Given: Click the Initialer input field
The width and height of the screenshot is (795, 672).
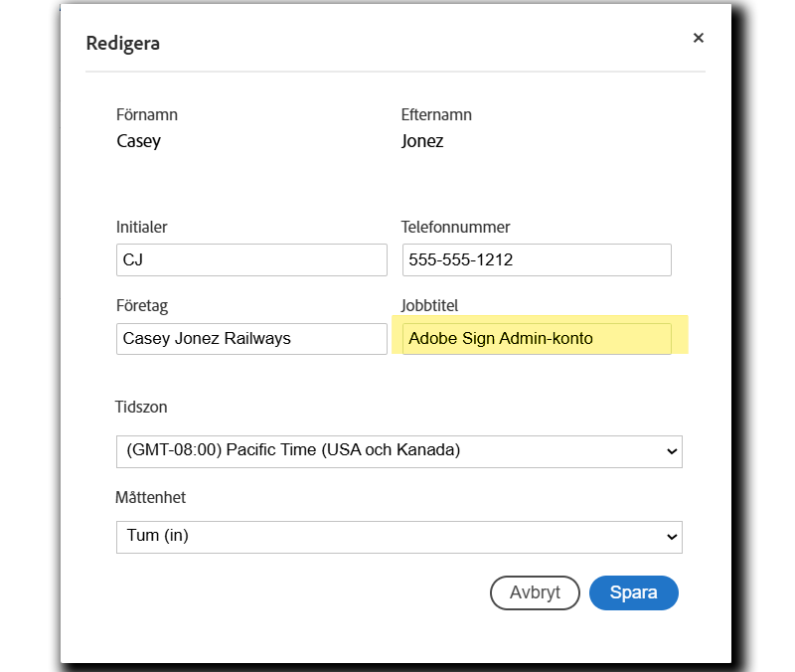Looking at the screenshot, I should pos(251,259).
